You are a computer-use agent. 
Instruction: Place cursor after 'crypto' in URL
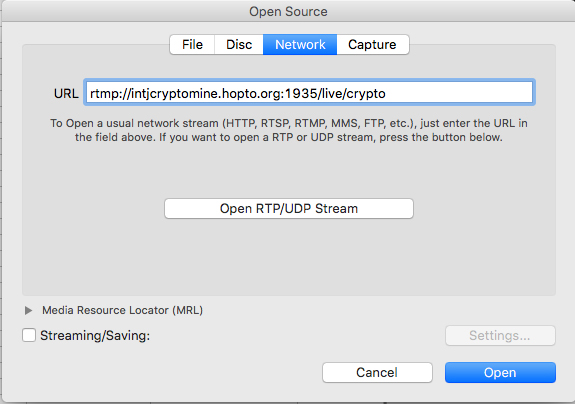click(x=387, y=93)
